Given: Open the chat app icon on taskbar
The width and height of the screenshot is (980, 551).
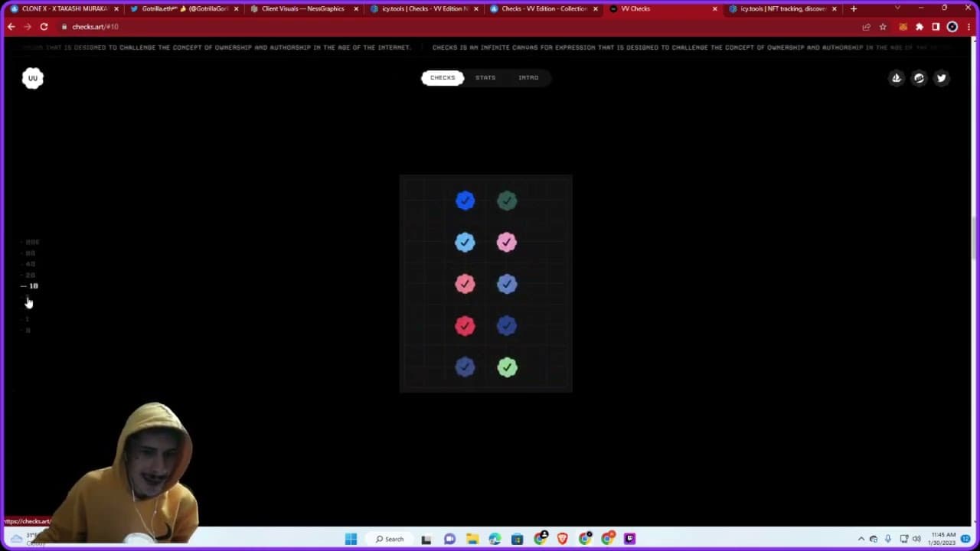Looking at the screenshot, I should click(449, 539).
